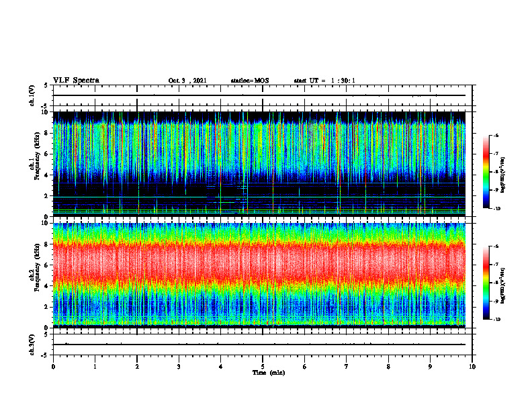Click the "ch.3(V)" axis label
This screenshot has width=532, height=411.
click(32, 345)
